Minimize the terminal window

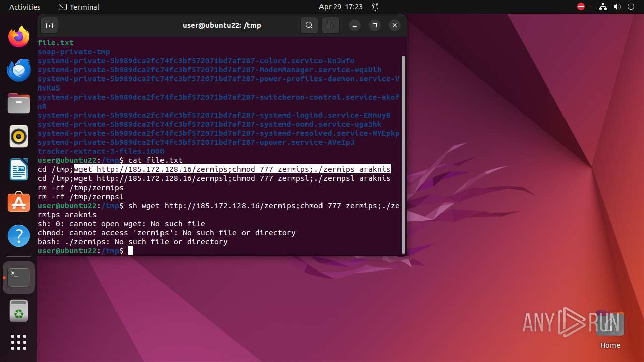354,25
